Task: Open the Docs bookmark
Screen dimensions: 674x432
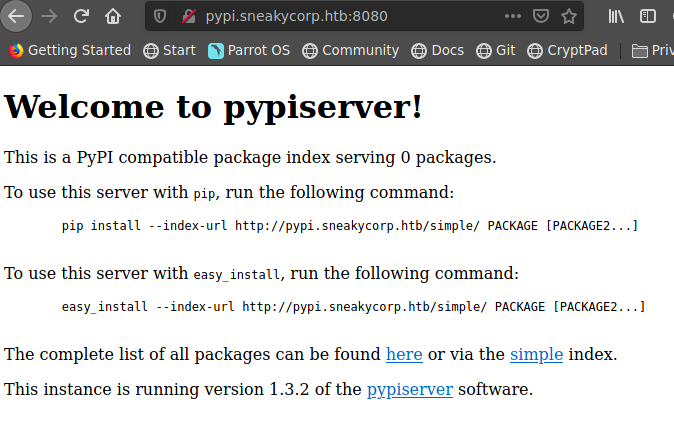Action: (x=438, y=50)
